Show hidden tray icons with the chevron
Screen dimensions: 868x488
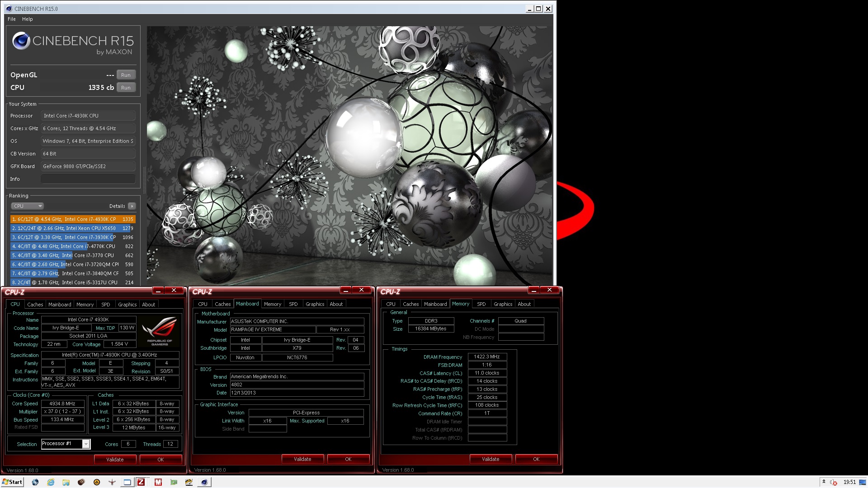pos(824,482)
